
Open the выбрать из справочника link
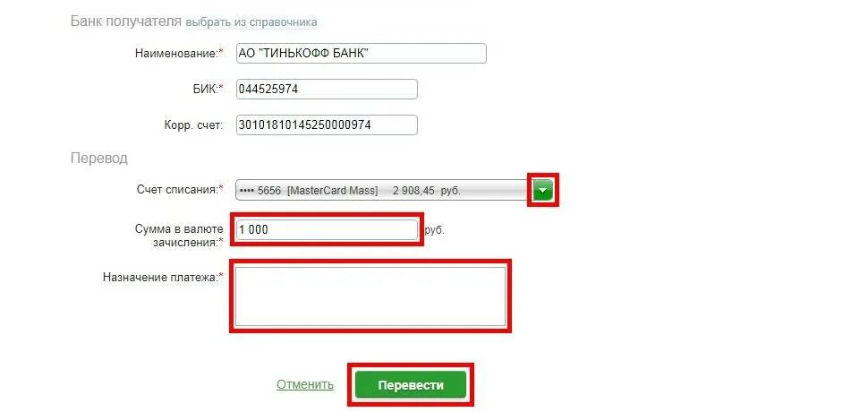tap(251, 22)
